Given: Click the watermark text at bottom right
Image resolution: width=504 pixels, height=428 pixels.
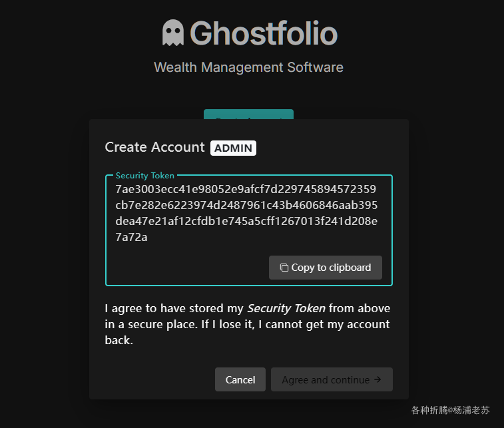Looking at the screenshot, I should 450,410.
